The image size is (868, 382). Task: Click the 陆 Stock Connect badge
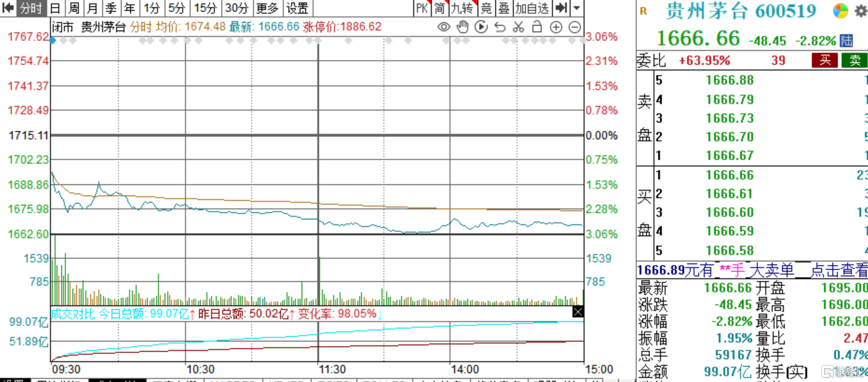tap(846, 40)
